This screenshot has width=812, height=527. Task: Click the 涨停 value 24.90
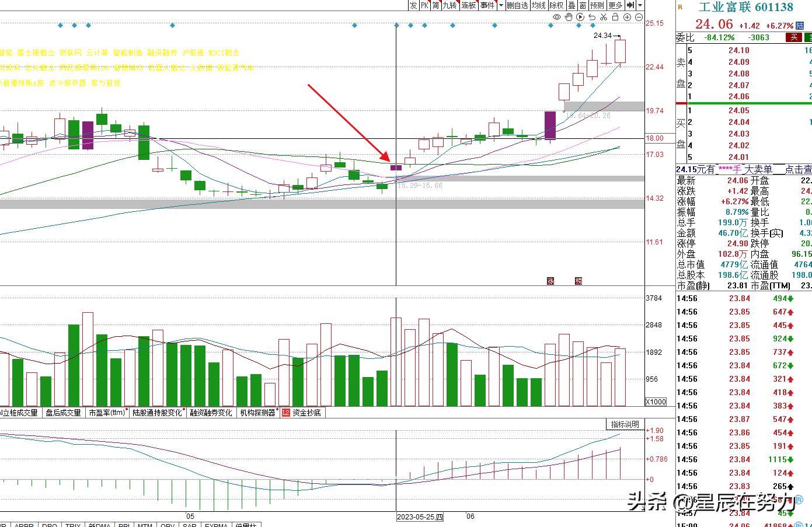pos(737,243)
